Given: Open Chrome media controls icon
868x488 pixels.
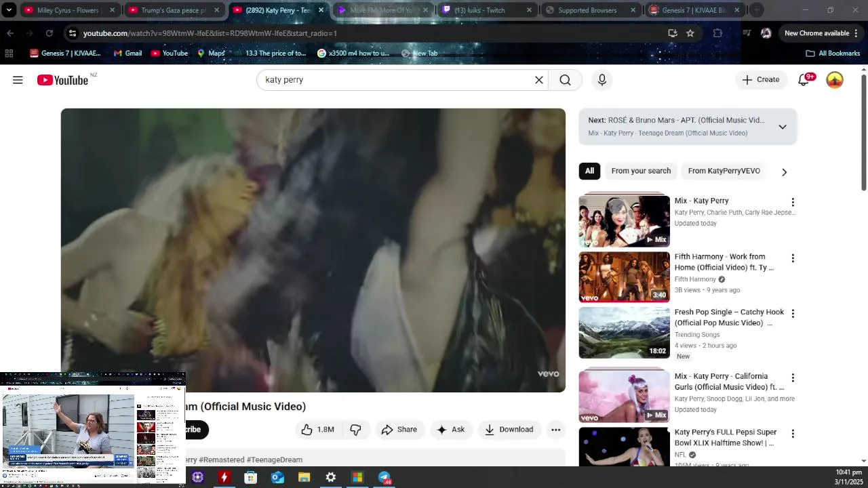Looking at the screenshot, I should coord(747,33).
